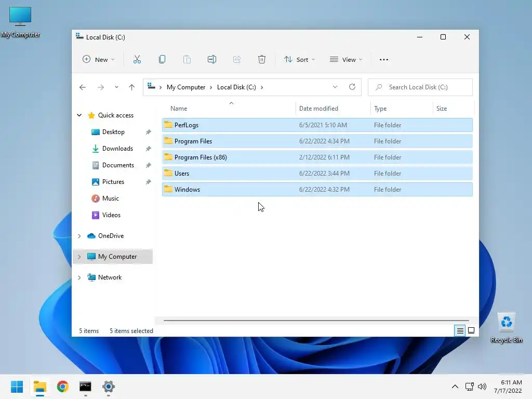532x399 pixels.
Task: Open the See more three-dots menu
Action: pos(384,60)
